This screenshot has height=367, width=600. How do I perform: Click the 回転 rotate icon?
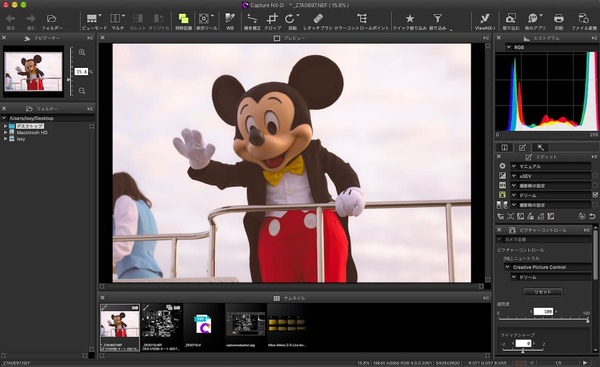pyautogui.click(x=289, y=18)
